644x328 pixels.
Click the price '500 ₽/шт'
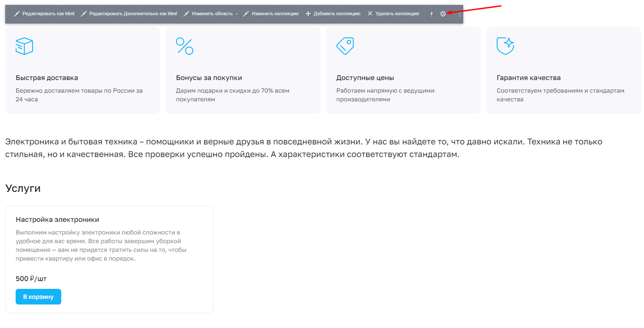31,278
